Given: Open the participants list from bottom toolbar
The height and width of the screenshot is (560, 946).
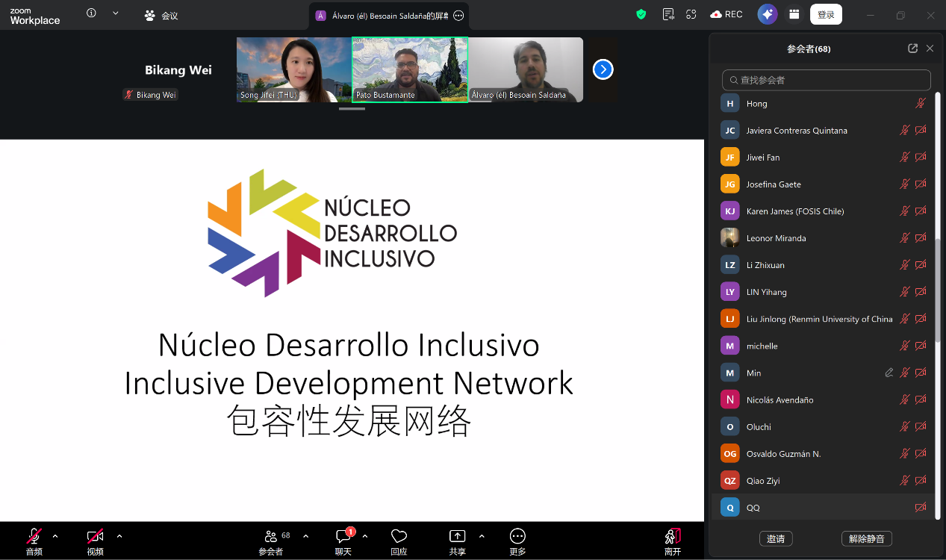Looking at the screenshot, I should coord(271,536).
